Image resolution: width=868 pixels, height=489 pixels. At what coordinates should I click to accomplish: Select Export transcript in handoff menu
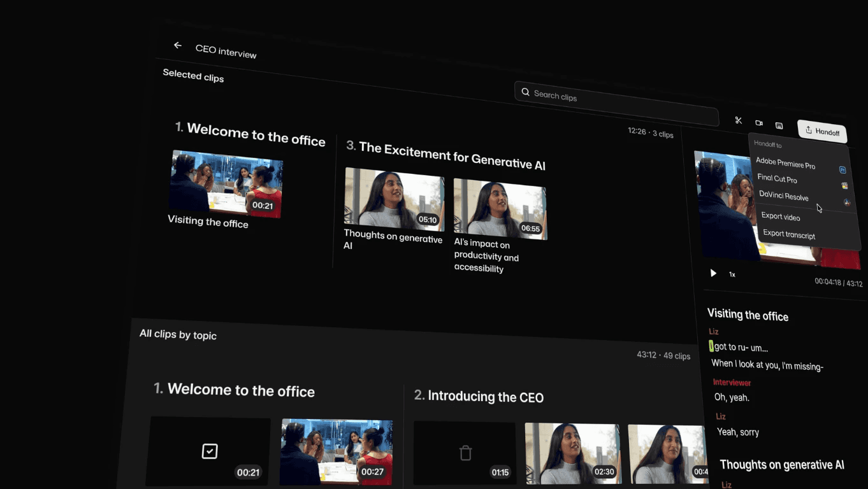pos(789,234)
